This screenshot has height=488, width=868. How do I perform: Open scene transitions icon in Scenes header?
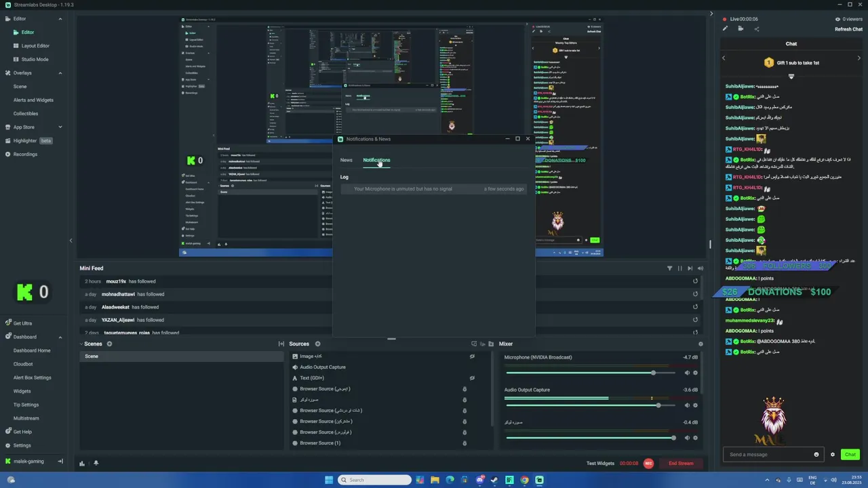pos(281,344)
